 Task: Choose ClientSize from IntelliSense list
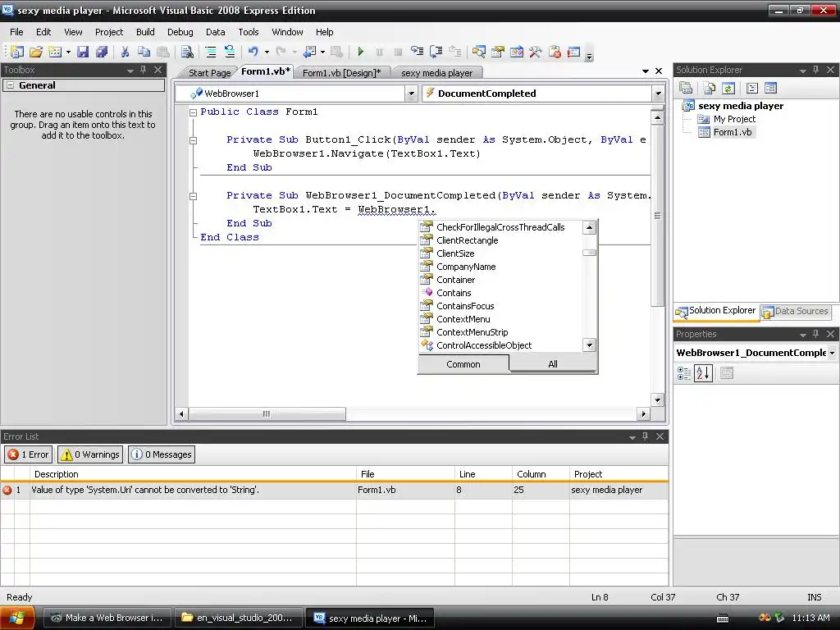point(454,253)
